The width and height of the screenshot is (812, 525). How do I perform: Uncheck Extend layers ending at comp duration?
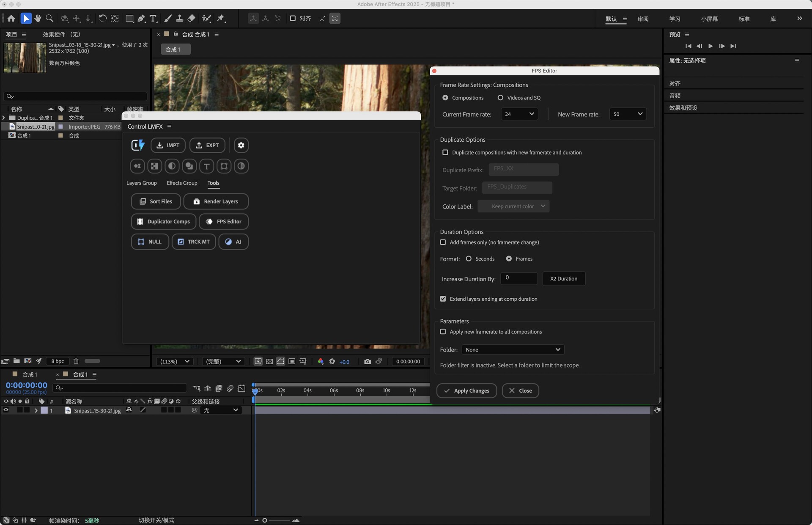[443, 299]
